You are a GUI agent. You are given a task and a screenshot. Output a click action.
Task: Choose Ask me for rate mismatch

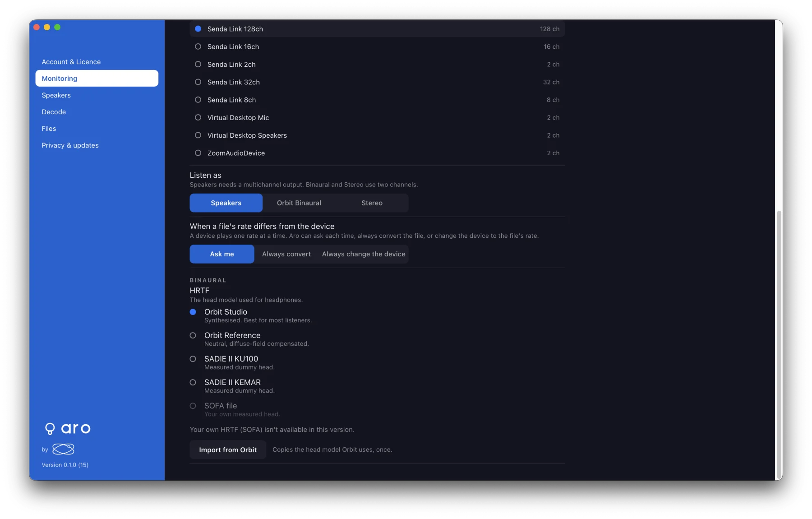pos(222,254)
